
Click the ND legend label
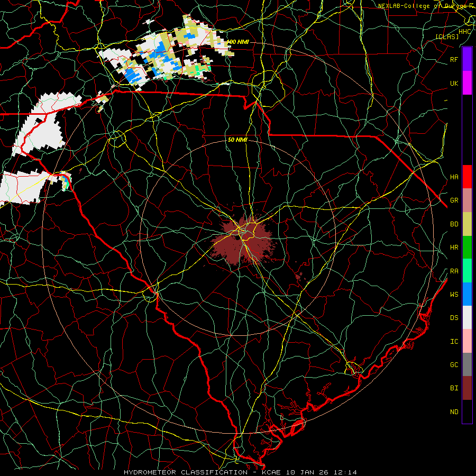point(454,412)
